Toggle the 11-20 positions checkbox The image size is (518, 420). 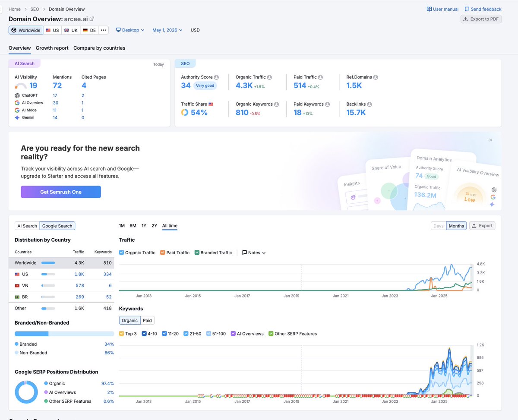pos(164,334)
